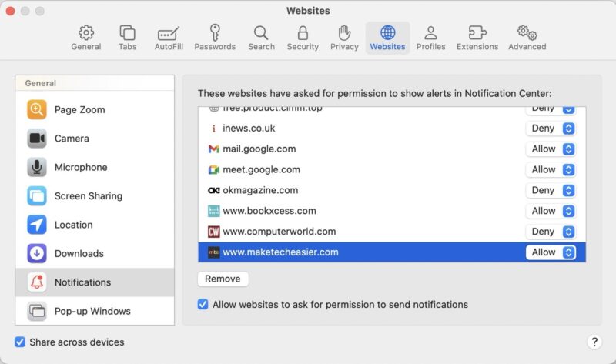Screen dimensions: 616x364
Task: Select the www.computerworld.com row
Action: [x=392, y=232]
